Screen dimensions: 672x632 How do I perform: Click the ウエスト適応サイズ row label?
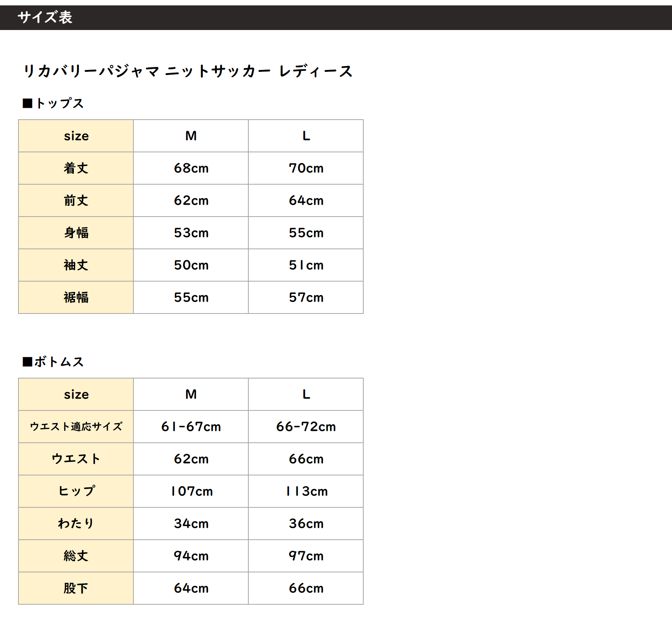click(x=76, y=427)
